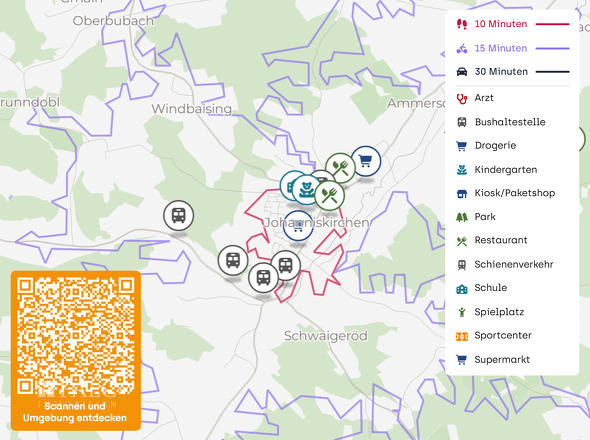Click the Park legend label
Image resolution: width=590 pixels, height=440 pixels.
pos(485,217)
